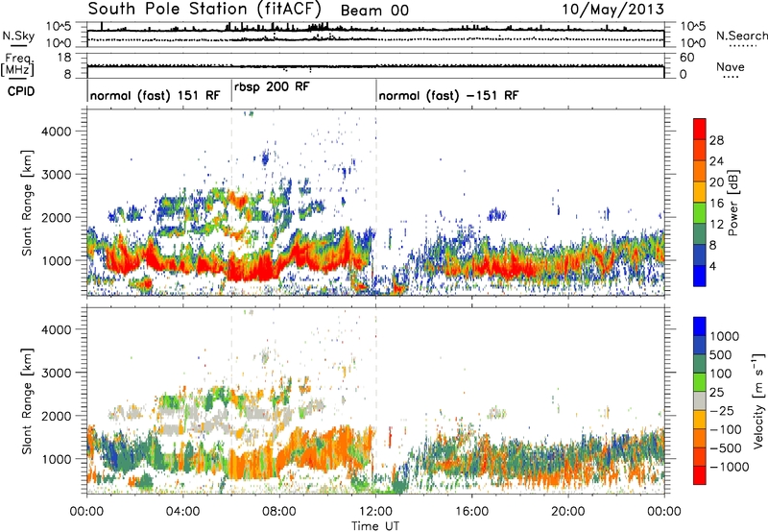768x532 pixels.
Task: Click the 'CPID' row label
Action: click(x=21, y=91)
